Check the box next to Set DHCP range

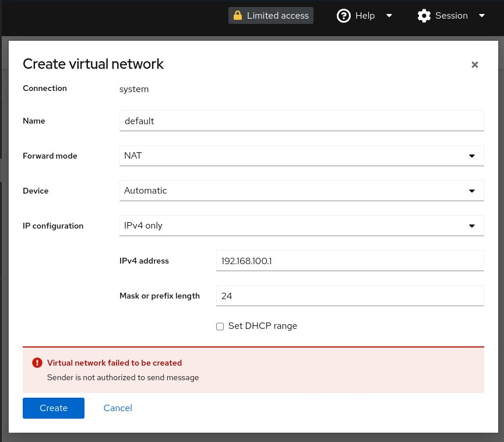[x=220, y=326]
